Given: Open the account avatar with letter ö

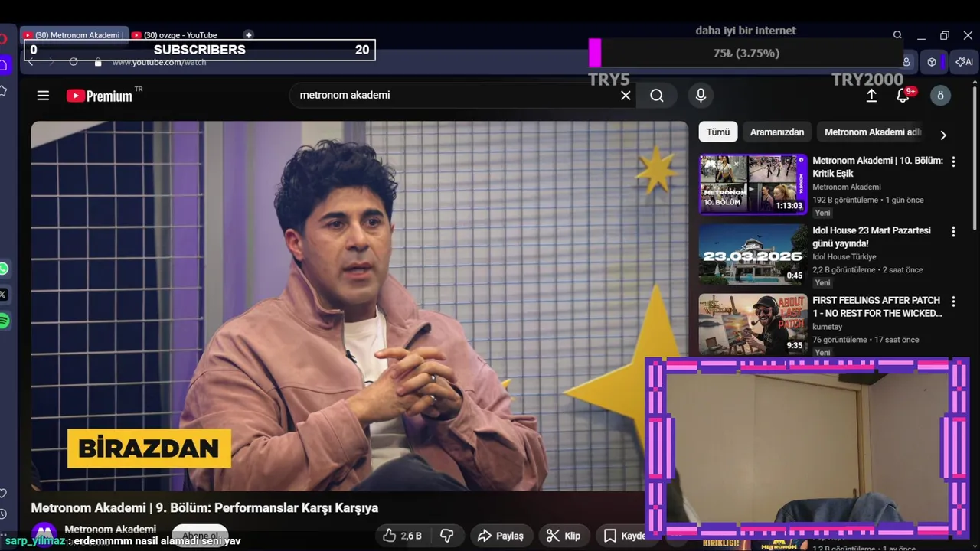Looking at the screenshot, I should pyautogui.click(x=940, y=96).
